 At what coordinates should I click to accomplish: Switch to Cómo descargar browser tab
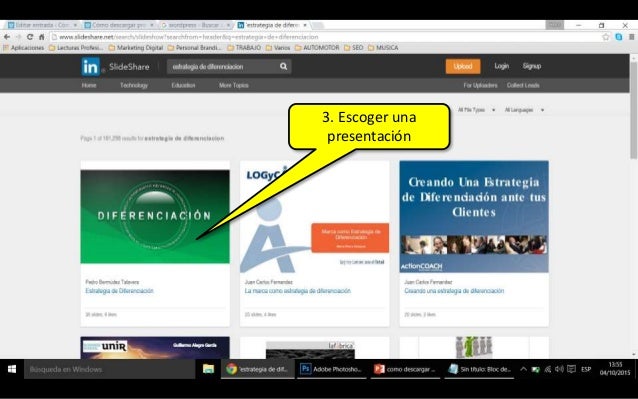tap(118, 25)
